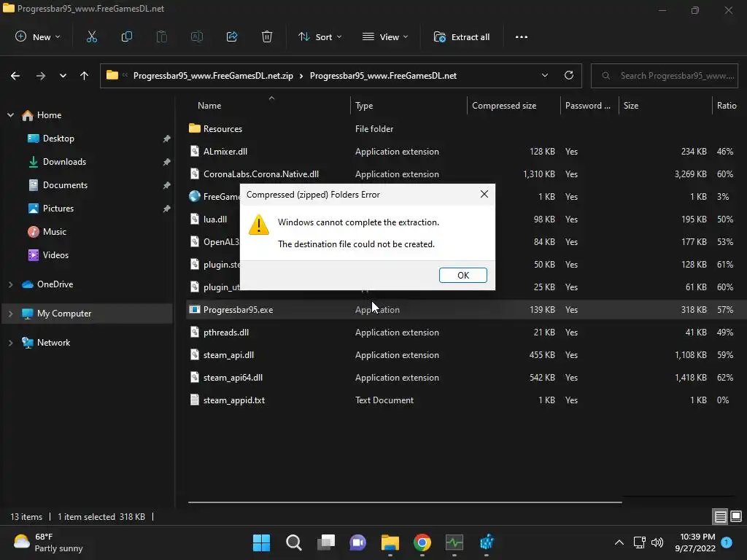Sort by Ratio column header
The width and height of the screenshot is (747, 560).
pos(727,106)
